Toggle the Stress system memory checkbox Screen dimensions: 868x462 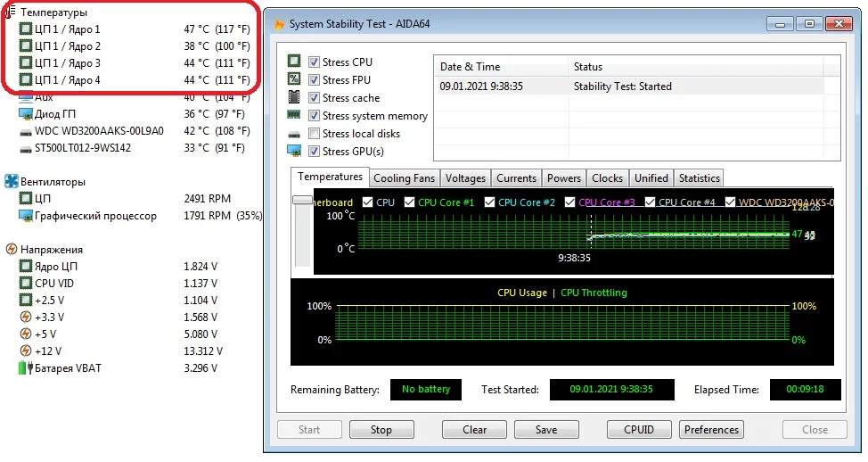[314, 115]
